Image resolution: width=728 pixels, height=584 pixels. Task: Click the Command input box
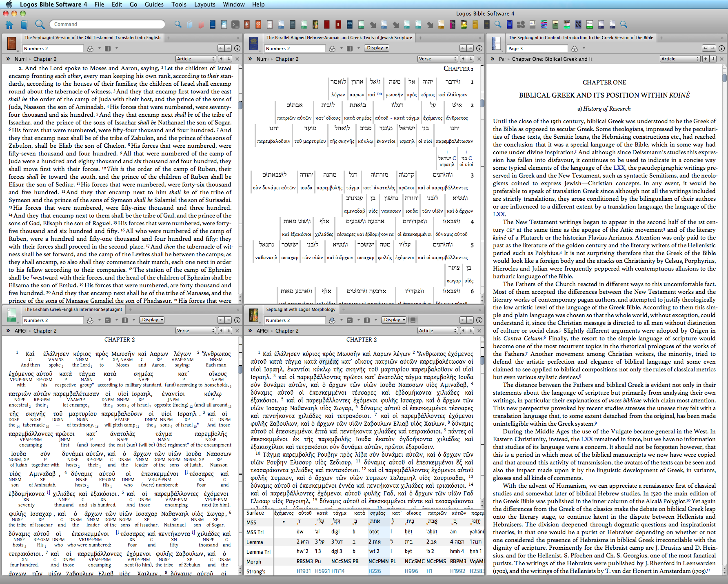tap(107, 24)
